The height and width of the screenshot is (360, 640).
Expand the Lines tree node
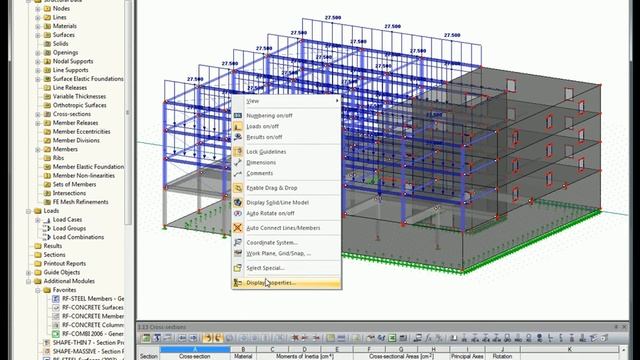(x=38, y=18)
